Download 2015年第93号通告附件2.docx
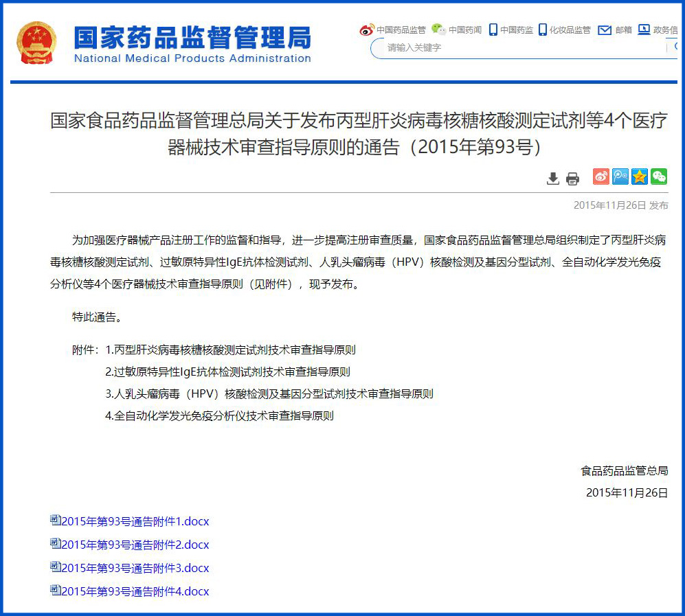The height and width of the screenshot is (616, 685). (135, 545)
